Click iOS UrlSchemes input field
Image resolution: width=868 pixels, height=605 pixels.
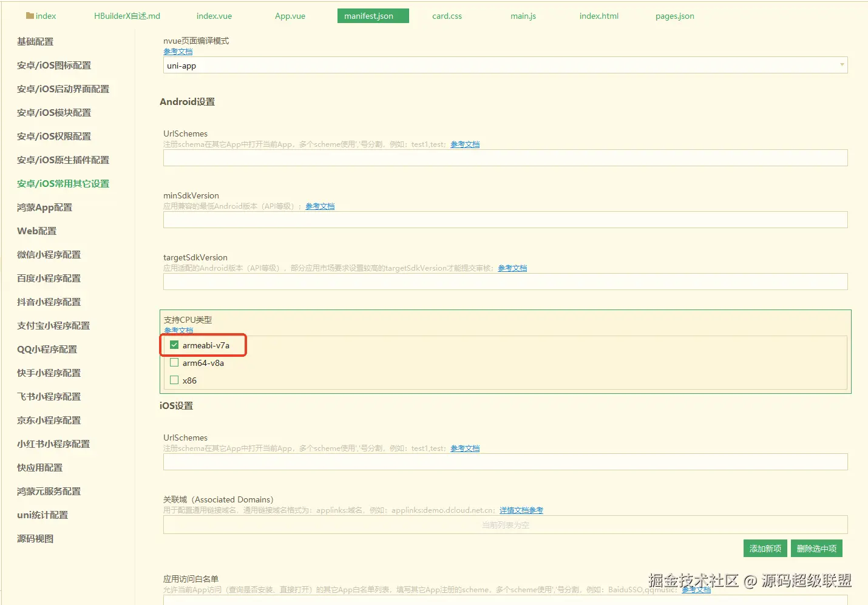click(505, 462)
